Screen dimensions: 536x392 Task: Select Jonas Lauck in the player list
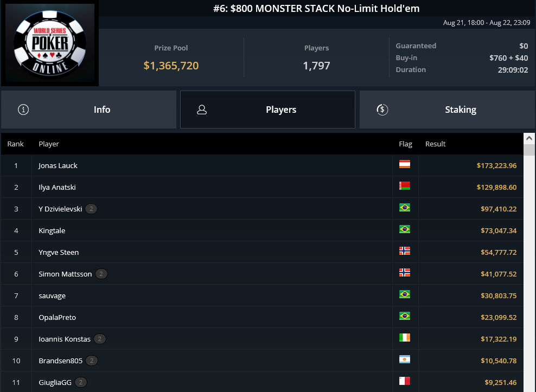[58, 165]
